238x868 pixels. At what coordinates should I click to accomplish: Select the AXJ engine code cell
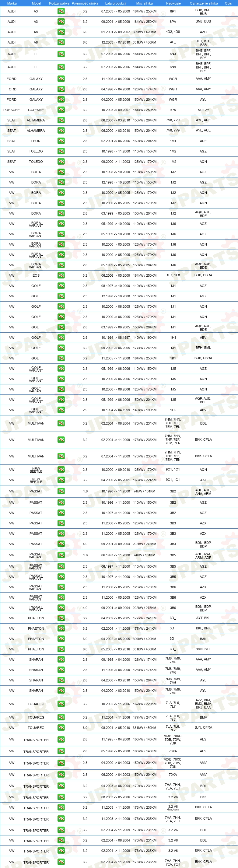click(203, 480)
